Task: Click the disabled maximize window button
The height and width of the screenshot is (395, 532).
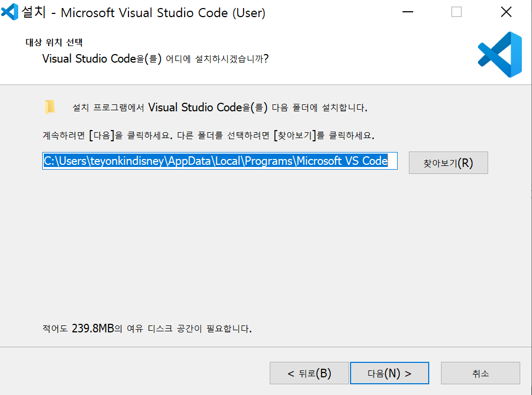Action: pyautogui.click(x=457, y=12)
